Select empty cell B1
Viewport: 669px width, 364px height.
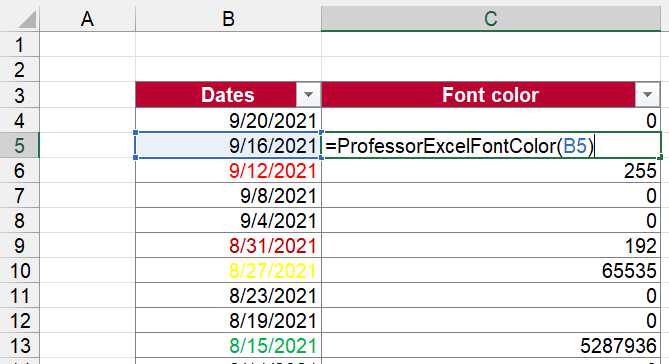(x=228, y=44)
